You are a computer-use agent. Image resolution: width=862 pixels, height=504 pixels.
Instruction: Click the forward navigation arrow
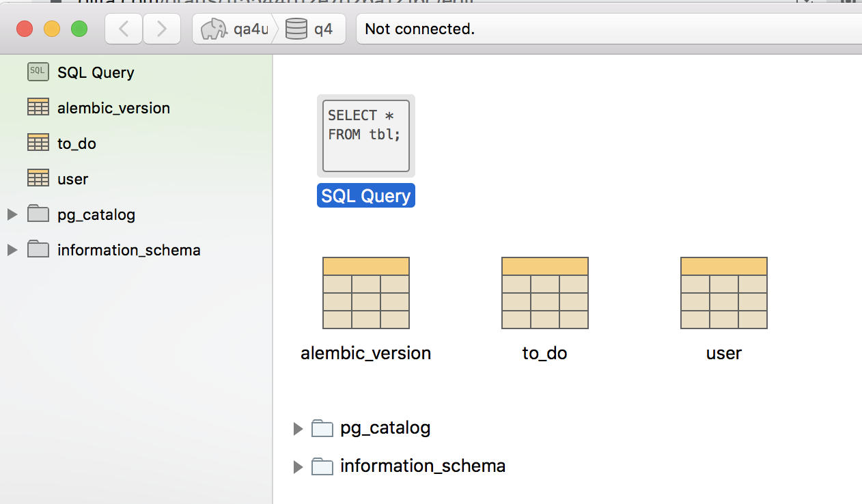(x=161, y=29)
